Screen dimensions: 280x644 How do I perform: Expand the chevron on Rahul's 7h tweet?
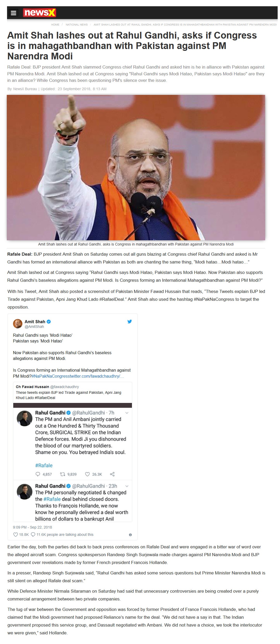127,413
